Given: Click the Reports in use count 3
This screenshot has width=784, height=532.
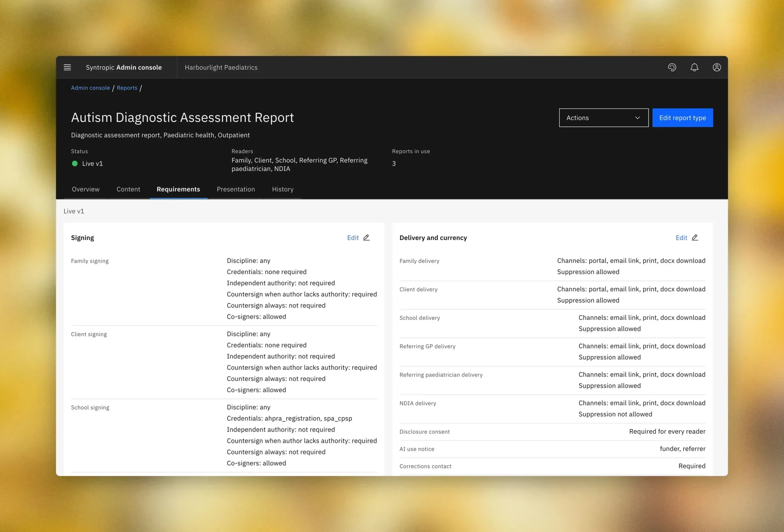Looking at the screenshot, I should [394, 164].
